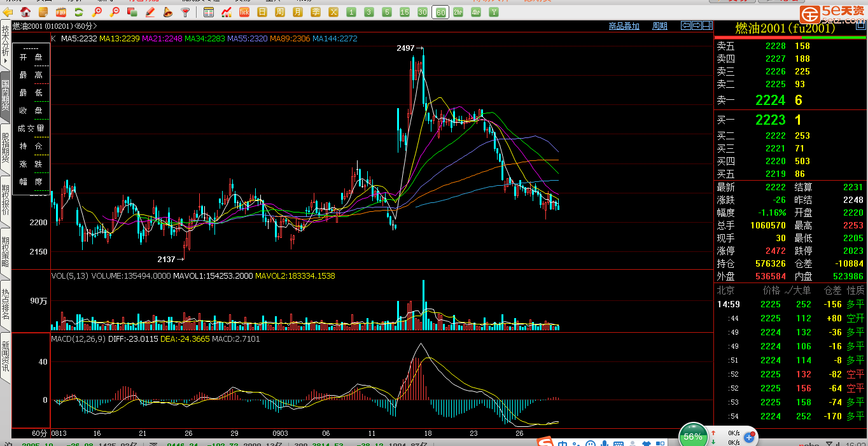Switch to the 5-minute period button
This screenshot has height=446, width=868.
pyautogui.click(x=387, y=12)
